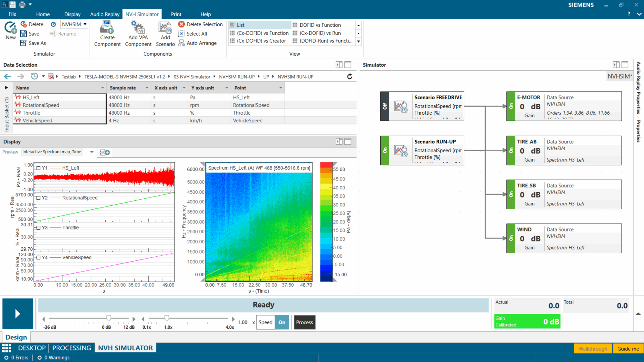Click the Delete Selection red icon
Screen dimensions: 644x362
click(x=181, y=24)
